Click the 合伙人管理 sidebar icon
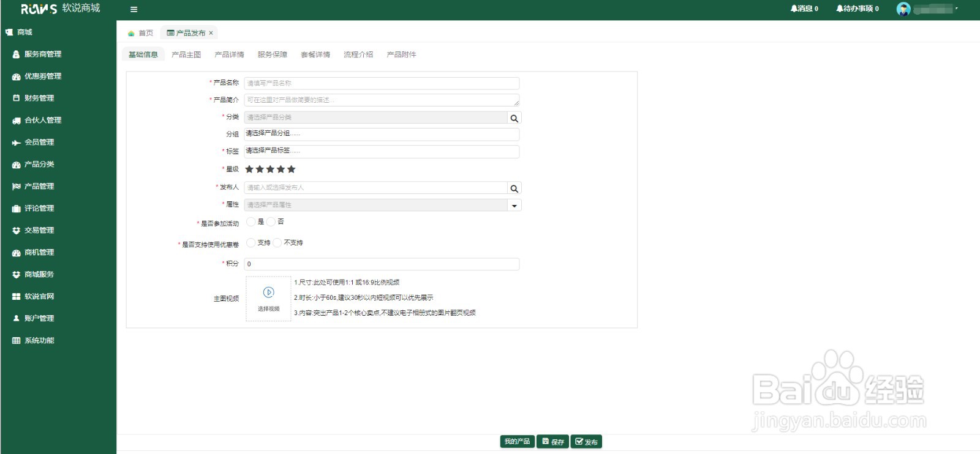The height and width of the screenshot is (454, 980). 17,121
